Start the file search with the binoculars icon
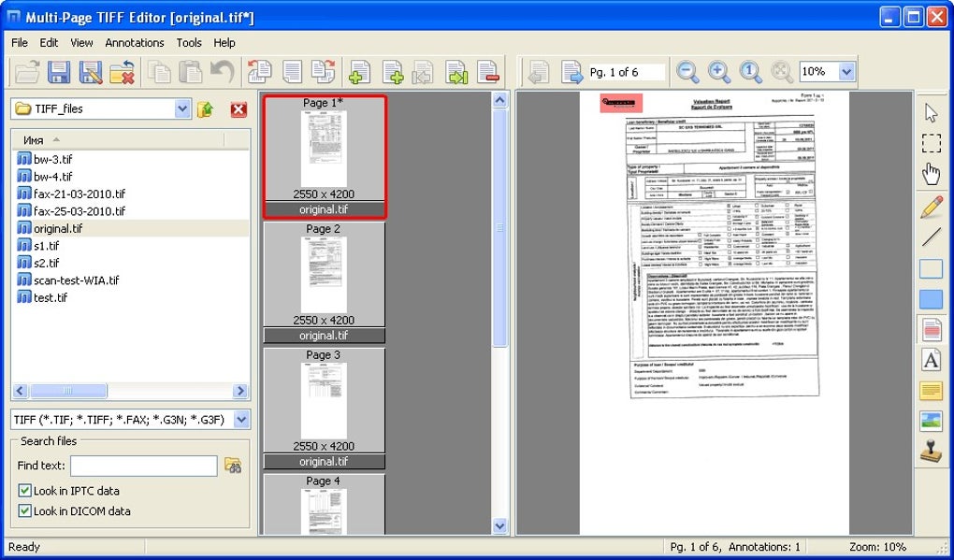The width and height of the screenshot is (954, 560). 233,466
